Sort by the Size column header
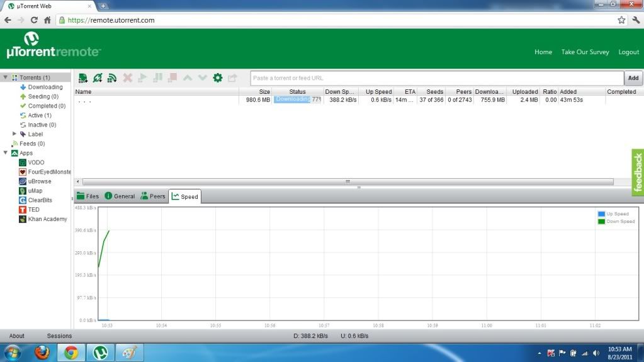Image resolution: width=644 pixels, height=362 pixels. (255, 92)
